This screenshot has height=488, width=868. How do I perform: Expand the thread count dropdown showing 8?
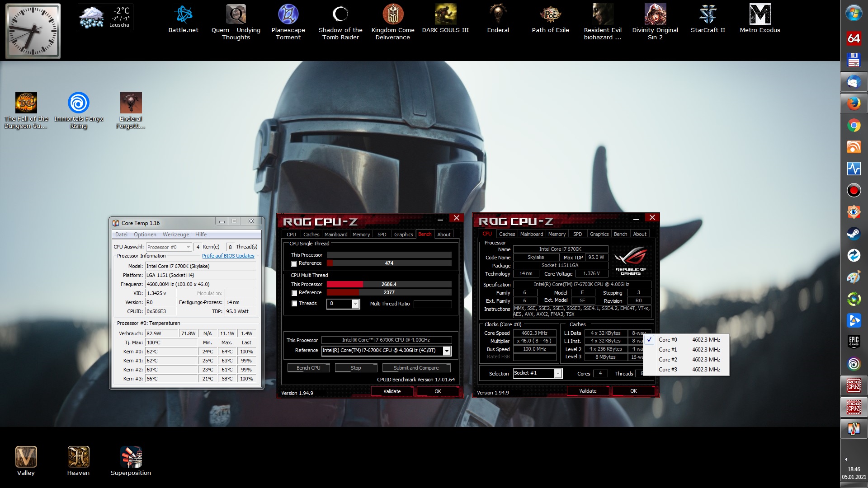coord(355,304)
